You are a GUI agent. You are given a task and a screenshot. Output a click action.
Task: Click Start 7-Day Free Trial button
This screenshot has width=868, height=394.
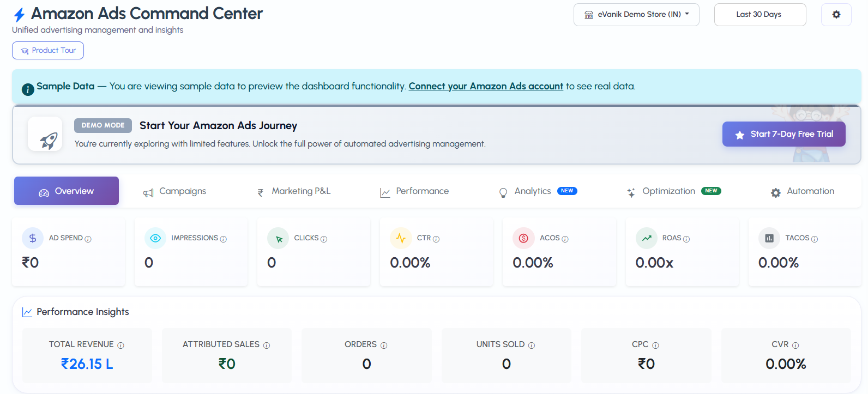[784, 134]
